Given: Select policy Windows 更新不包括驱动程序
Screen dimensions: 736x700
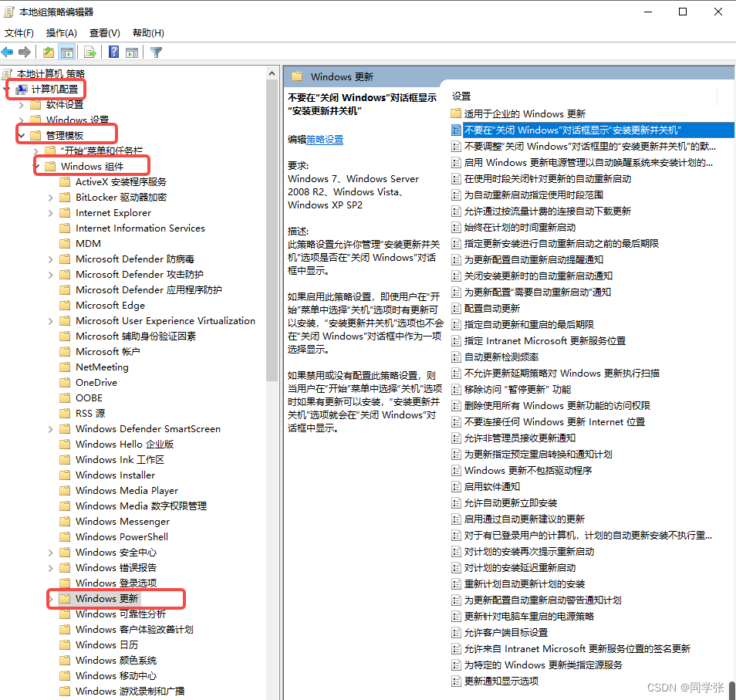Looking at the screenshot, I should point(528,471).
